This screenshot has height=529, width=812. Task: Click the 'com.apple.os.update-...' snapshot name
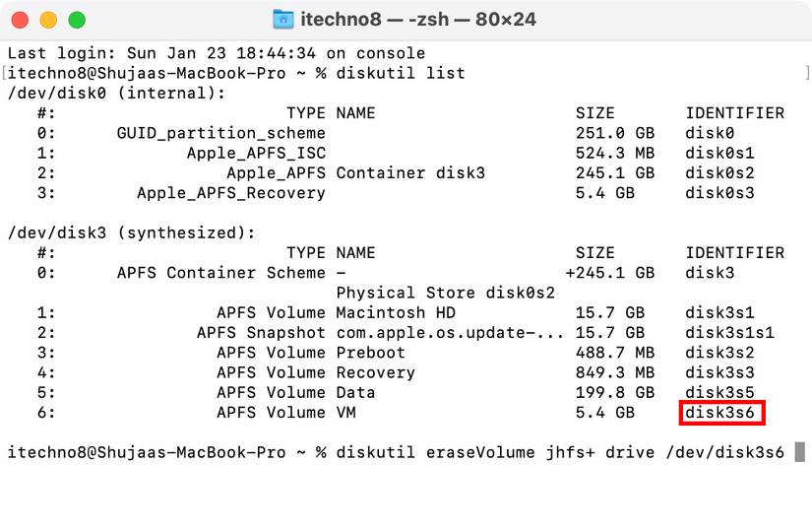(450, 333)
